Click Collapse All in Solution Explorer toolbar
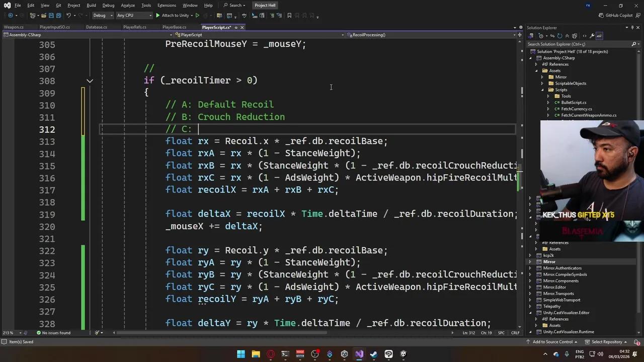 tap(568, 36)
